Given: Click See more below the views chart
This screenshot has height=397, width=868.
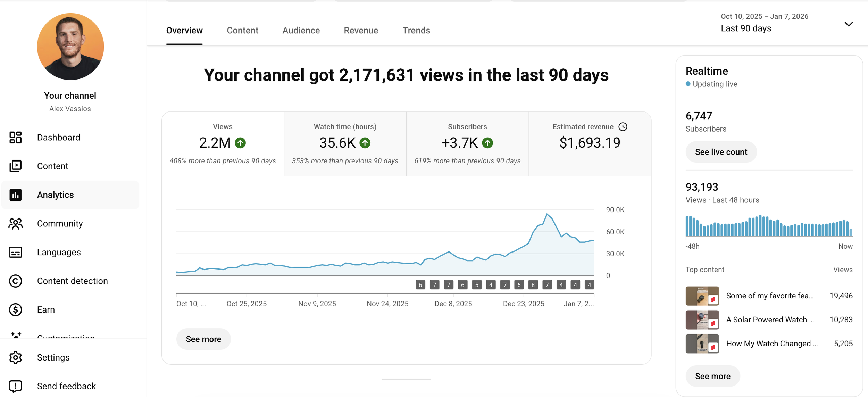Looking at the screenshot, I should (203, 339).
